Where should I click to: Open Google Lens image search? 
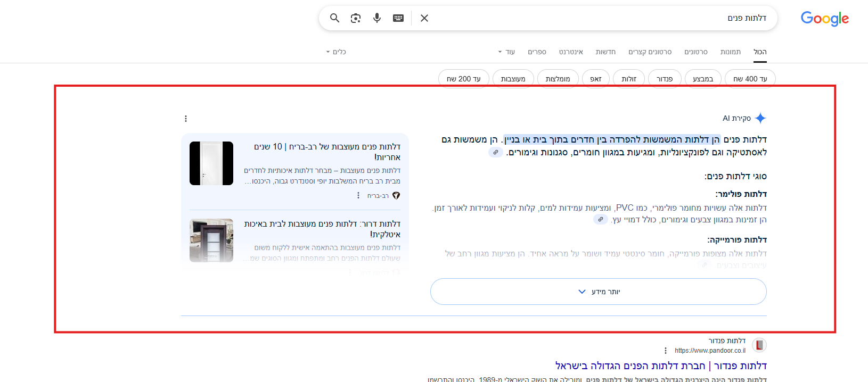click(x=356, y=18)
